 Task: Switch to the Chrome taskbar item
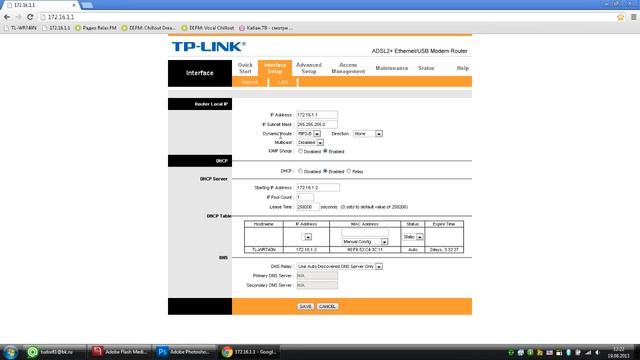(248, 352)
